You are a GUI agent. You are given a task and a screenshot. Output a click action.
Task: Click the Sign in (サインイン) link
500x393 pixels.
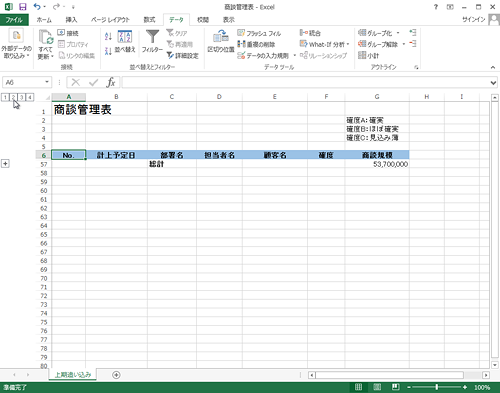point(473,20)
